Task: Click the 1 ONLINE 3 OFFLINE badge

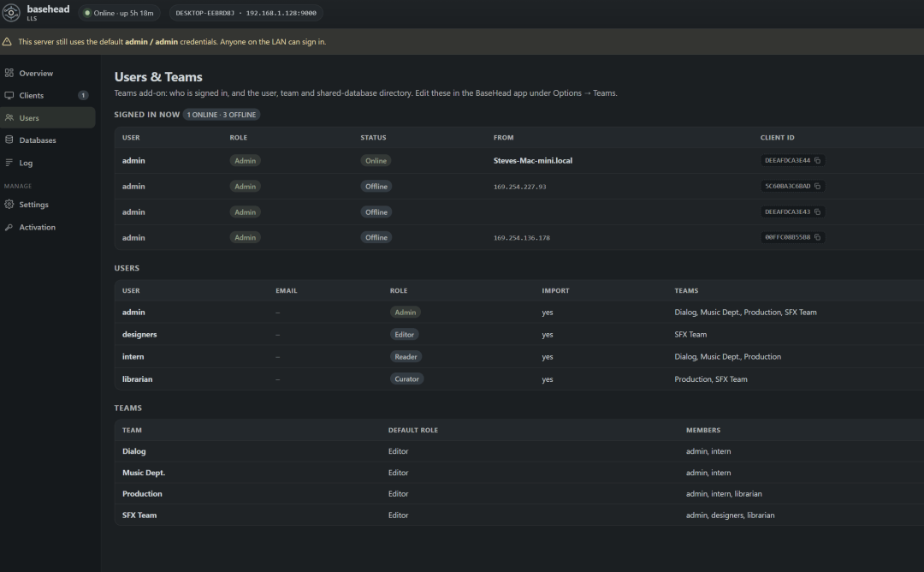Action: pos(222,115)
